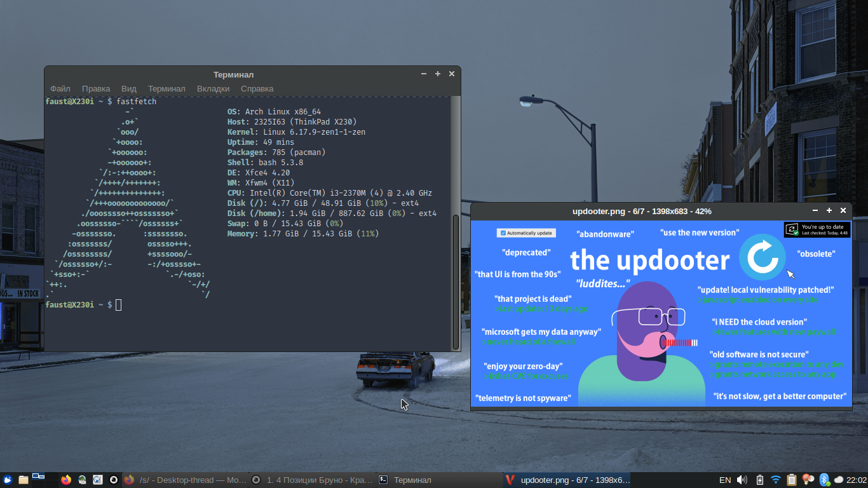Switch to updooter.png window in taskbar
Image resolution: width=868 pixels, height=488 pixels.
tap(567, 480)
